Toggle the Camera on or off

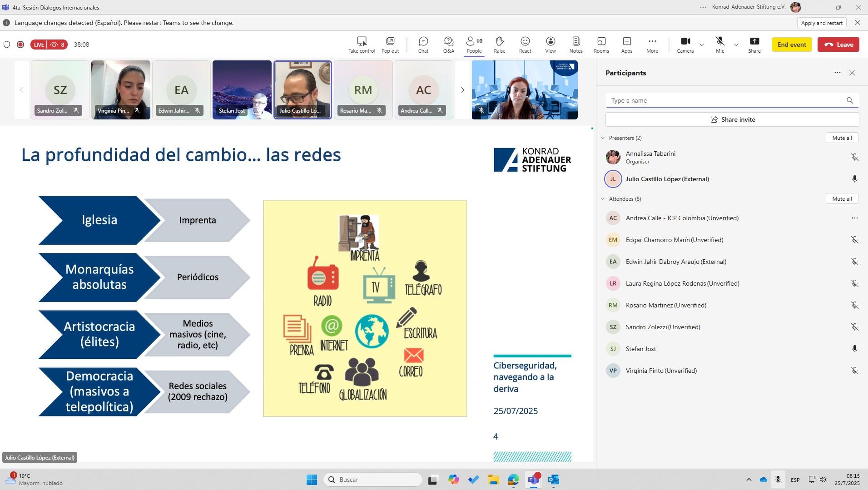click(685, 45)
